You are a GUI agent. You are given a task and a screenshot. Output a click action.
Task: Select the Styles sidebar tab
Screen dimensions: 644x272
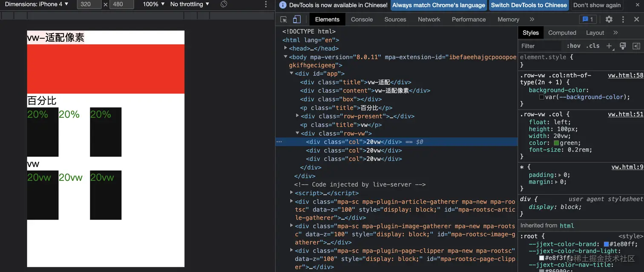pyautogui.click(x=531, y=32)
